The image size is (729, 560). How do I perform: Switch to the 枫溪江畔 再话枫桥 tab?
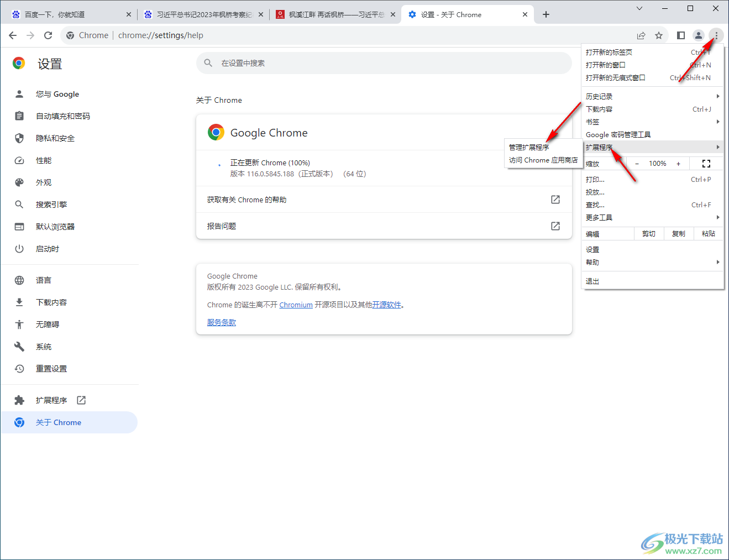pos(337,14)
